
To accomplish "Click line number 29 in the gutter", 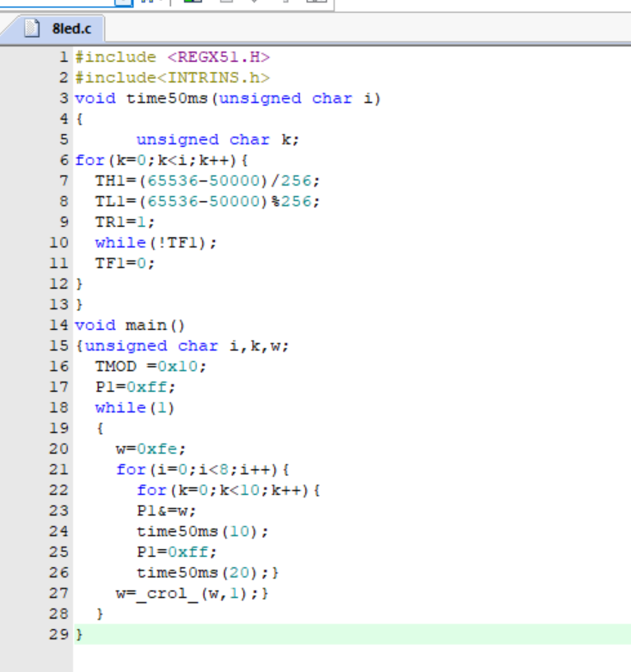I will 58,634.
